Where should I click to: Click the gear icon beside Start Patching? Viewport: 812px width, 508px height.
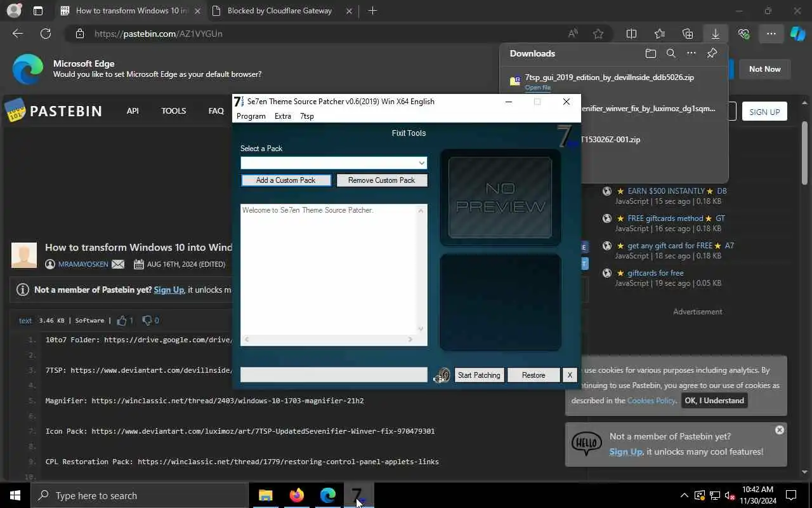[x=442, y=375]
